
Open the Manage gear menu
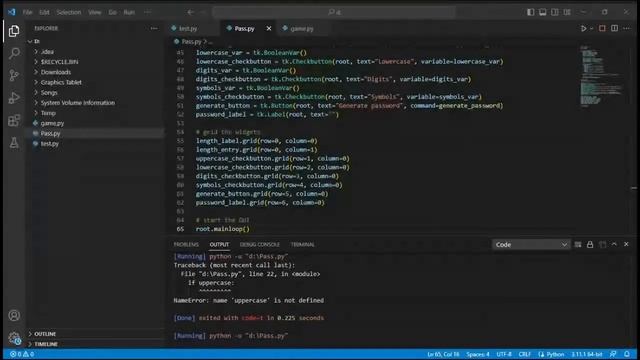coord(14,338)
